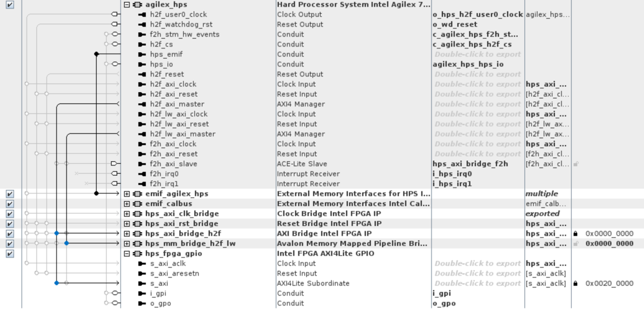Disable the hps_fpga_gpio component checkbox

pyautogui.click(x=10, y=254)
